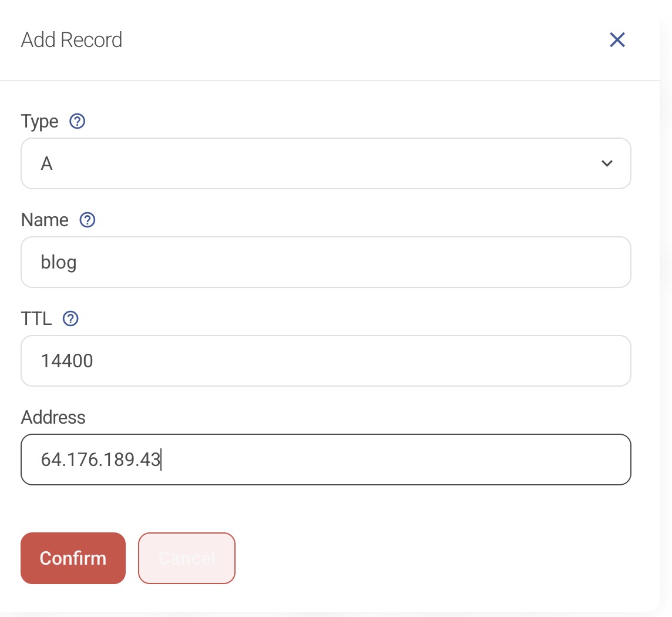Click the 'Address' field label
The height and width of the screenshot is (617, 672).
[x=53, y=418]
